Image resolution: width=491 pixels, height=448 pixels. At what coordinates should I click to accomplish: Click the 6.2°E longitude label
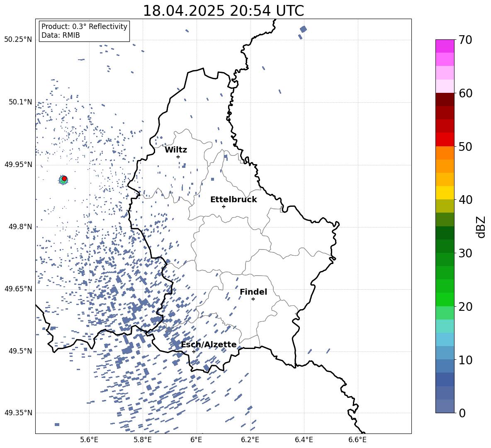click(x=250, y=440)
